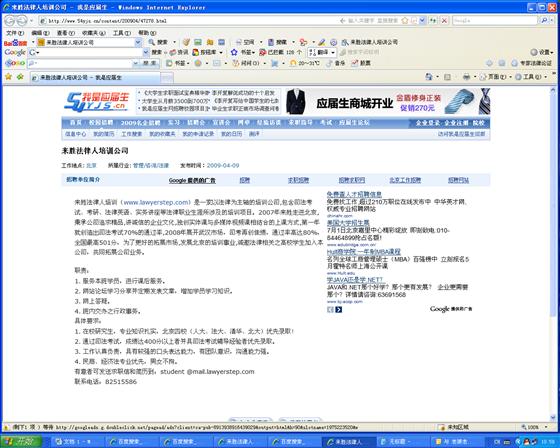Click the Favorites star icon
Viewport: 560px width, 448px height.
8,77
